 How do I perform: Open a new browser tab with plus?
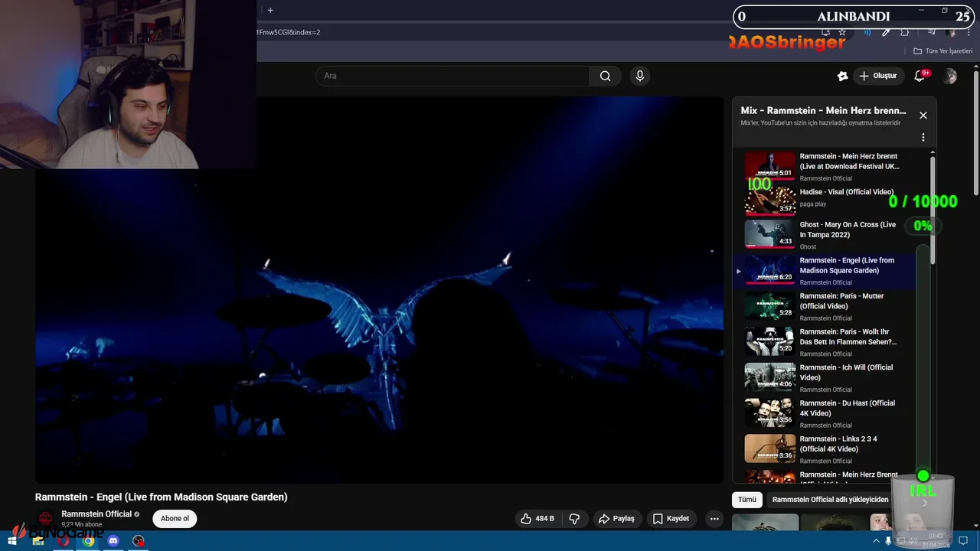tap(270, 10)
